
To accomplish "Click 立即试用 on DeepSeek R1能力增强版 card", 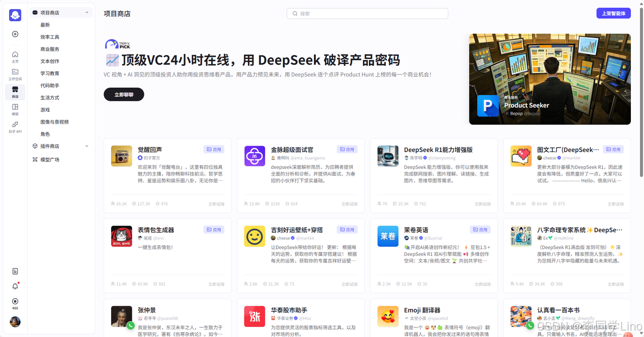I will [x=482, y=204].
